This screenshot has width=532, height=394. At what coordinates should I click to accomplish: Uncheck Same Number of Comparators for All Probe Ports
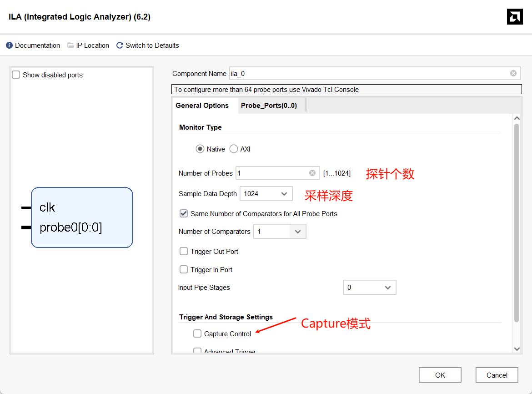click(x=184, y=213)
